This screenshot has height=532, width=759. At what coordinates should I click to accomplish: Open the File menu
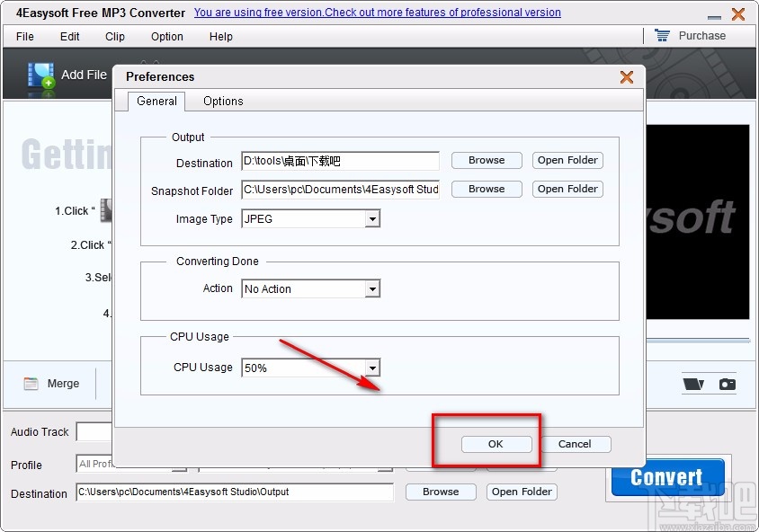pyautogui.click(x=24, y=37)
